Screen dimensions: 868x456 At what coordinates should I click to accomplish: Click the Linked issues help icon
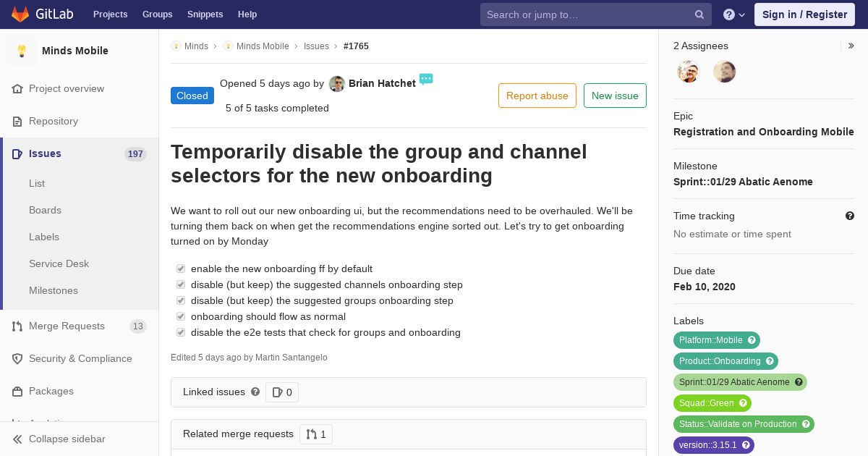pos(255,392)
